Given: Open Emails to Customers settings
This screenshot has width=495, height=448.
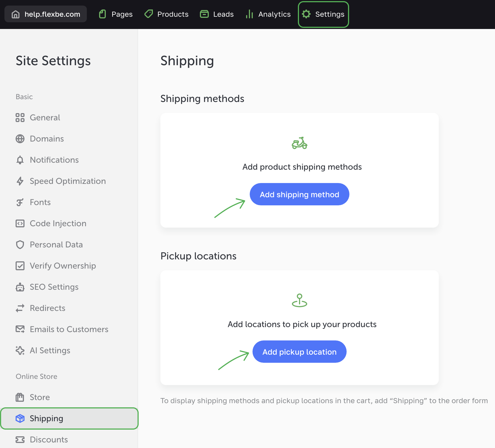Looking at the screenshot, I should (69, 329).
